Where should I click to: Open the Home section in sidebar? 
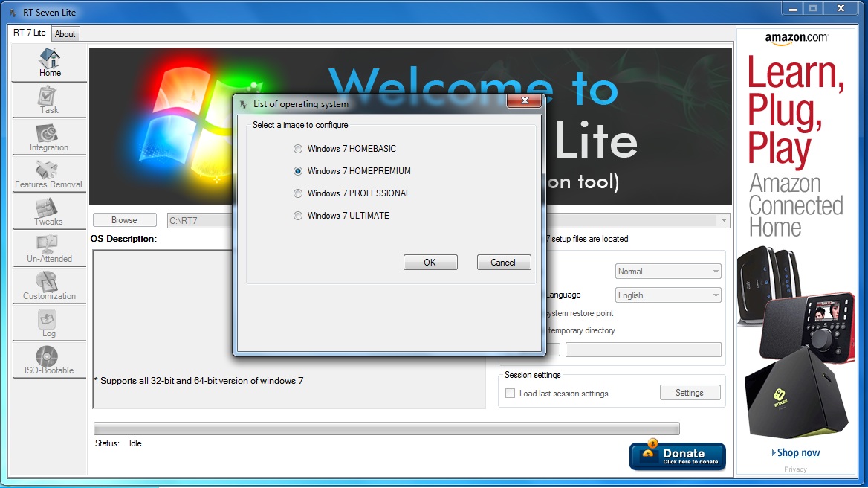tap(49, 63)
